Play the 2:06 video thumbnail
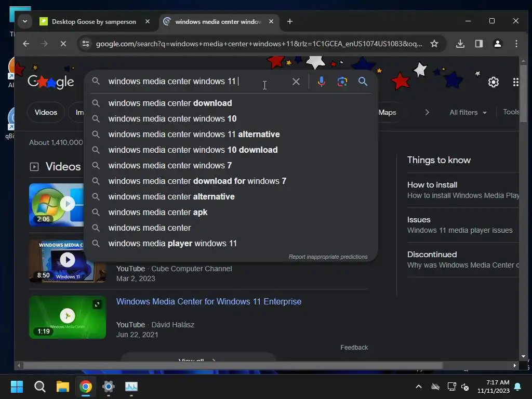Image resolution: width=532 pixels, height=399 pixels. point(56,205)
